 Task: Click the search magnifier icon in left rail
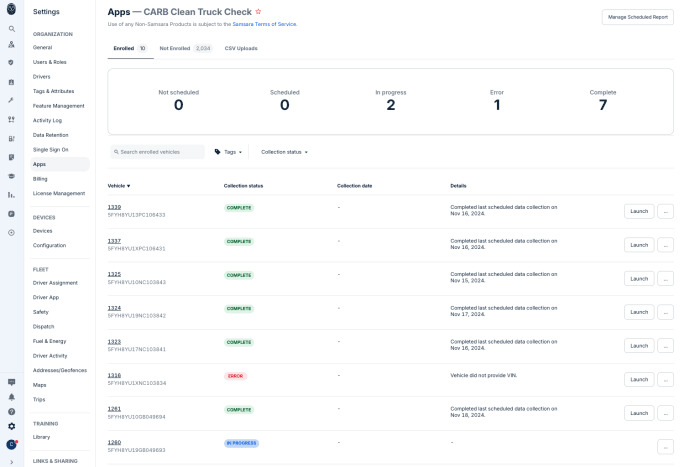[x=12, y=28]
